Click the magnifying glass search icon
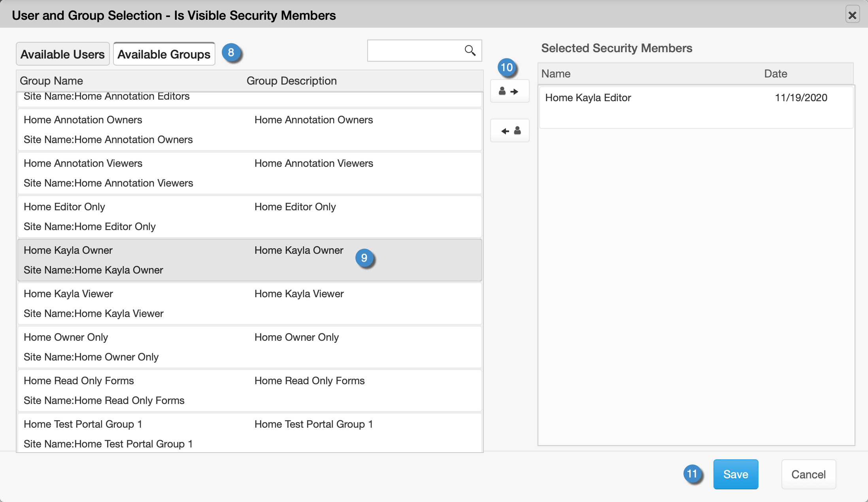 (x=470, y=51)
